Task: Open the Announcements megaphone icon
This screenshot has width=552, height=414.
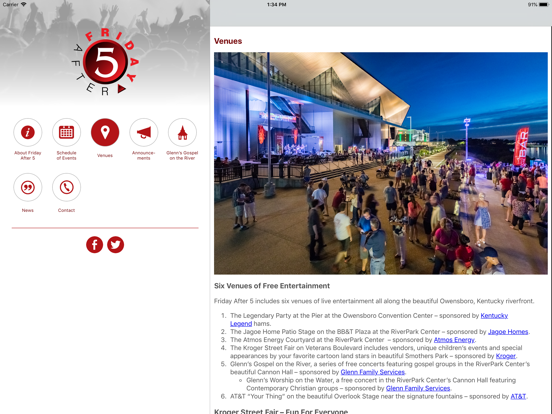Action: (144, 132)
